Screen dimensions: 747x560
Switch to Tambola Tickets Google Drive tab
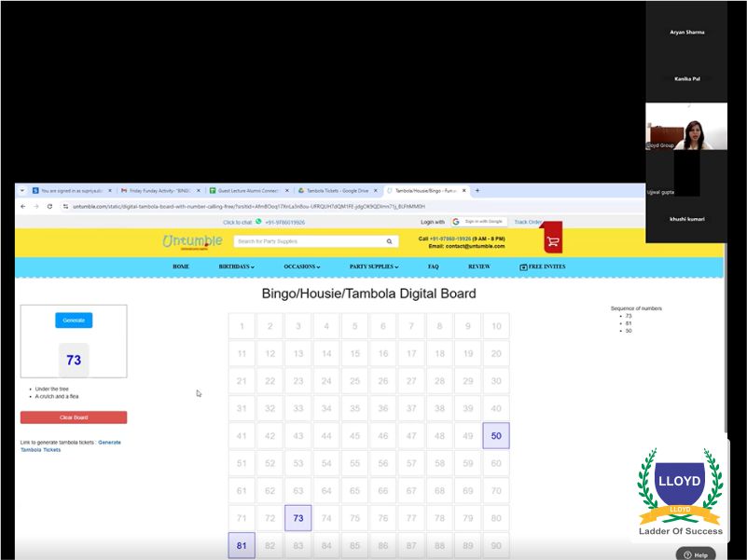pos(337,190)
